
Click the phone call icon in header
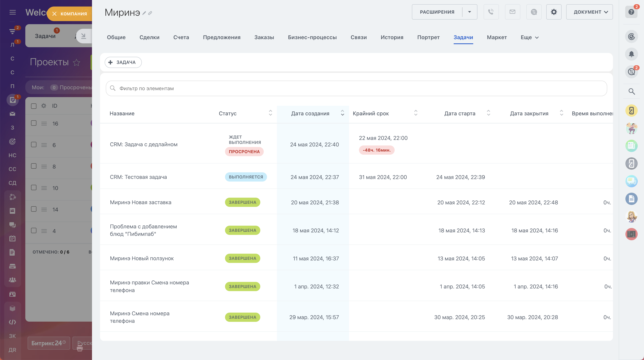tap(491, 12)
